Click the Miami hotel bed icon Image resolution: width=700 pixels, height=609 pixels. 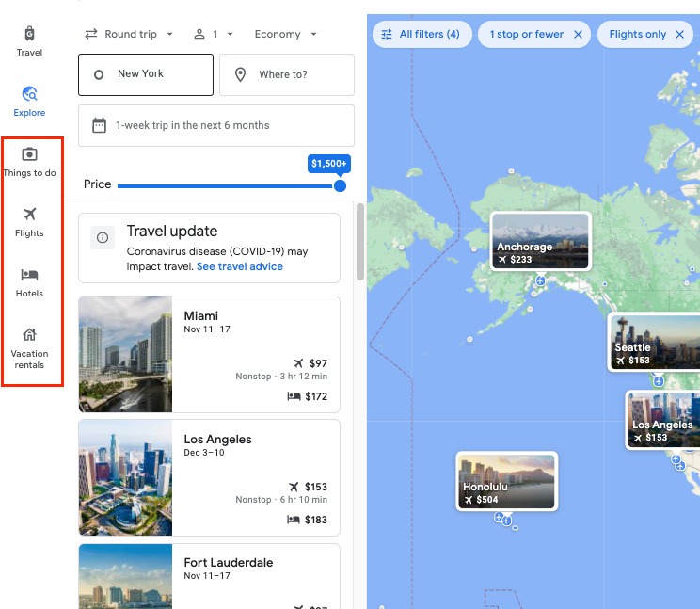tap(294, 396)
